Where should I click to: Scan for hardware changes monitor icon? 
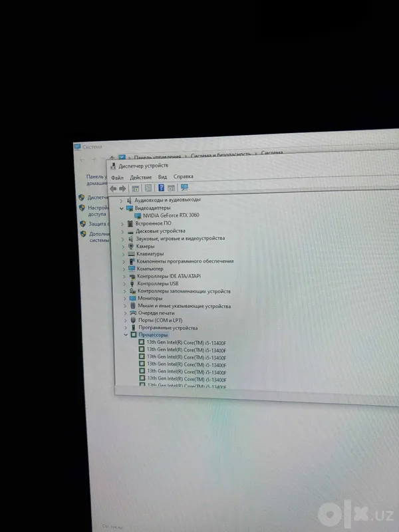click(x=184, y=188)
